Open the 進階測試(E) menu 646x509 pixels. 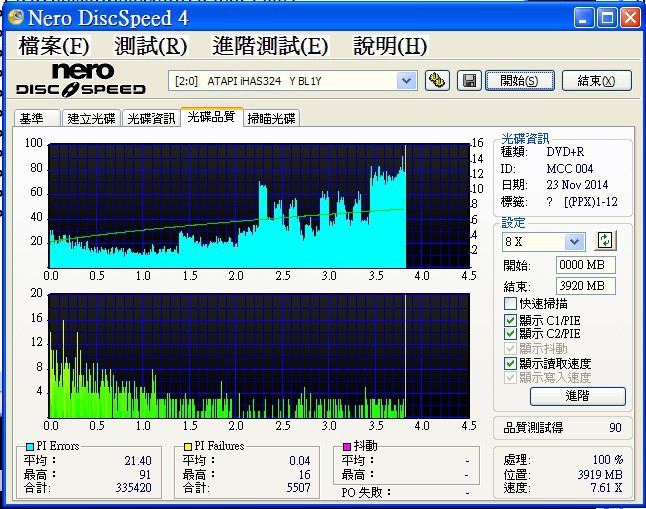[270, 45]
